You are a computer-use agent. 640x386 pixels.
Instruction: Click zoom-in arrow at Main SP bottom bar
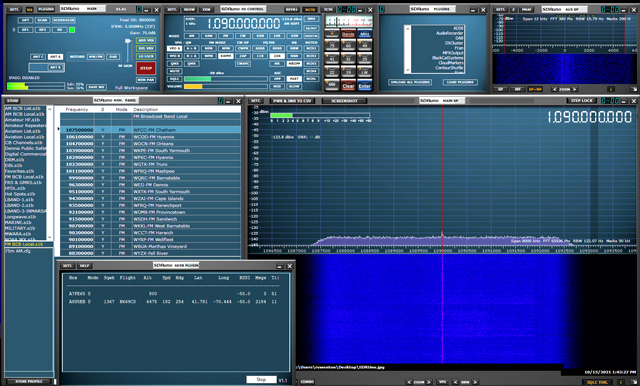[x=429, y=382]
